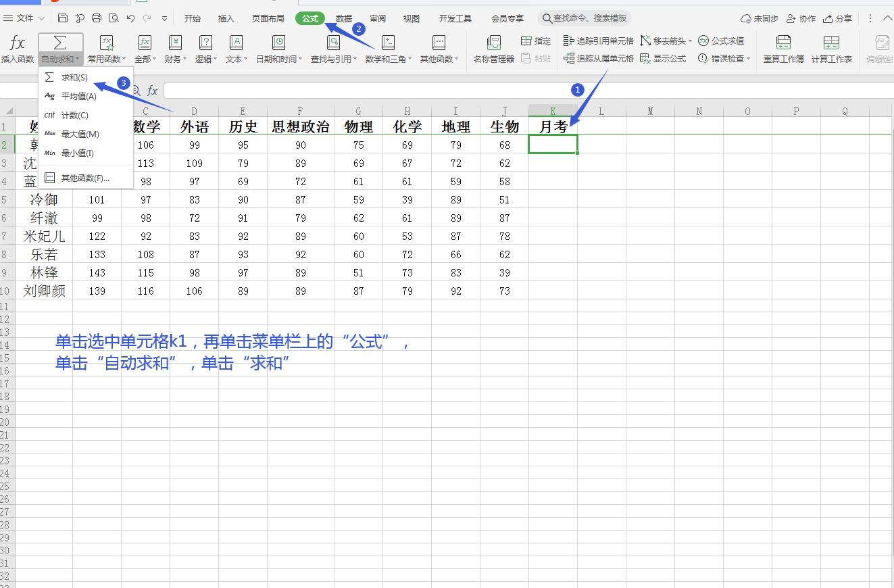The height and width of the screenshot is (588, 894).
Task: Open the 财务 functions dropdown
Action: (175, 48)
